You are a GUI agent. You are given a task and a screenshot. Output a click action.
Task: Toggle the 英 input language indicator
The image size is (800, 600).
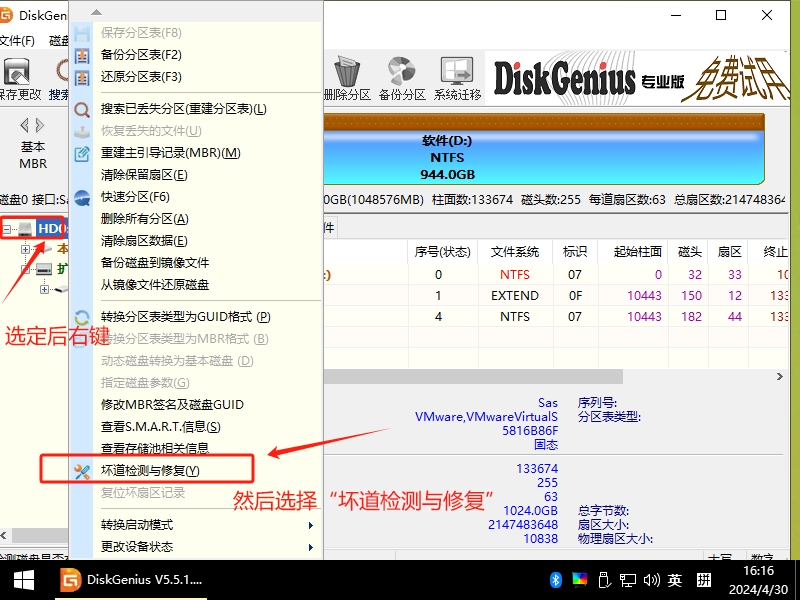pyautogui.click(x=674, y=580)
